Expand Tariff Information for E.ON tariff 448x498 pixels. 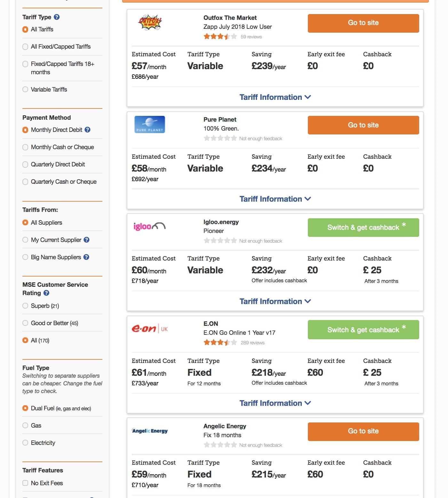point(275,403)
